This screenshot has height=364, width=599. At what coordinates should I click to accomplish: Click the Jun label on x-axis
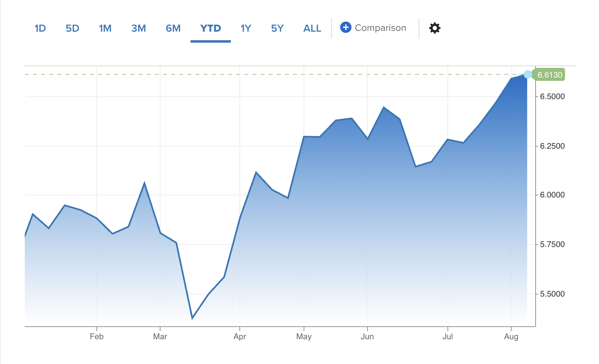click(367, 337)
